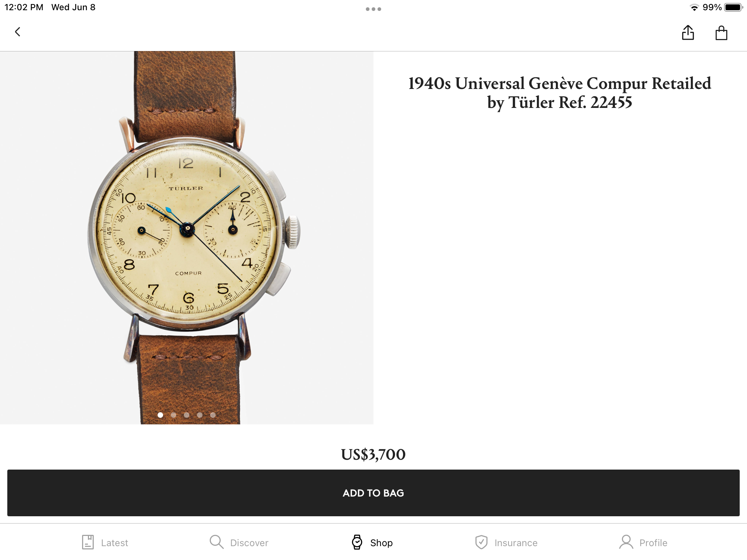Tap the Profile person icon

626,542
